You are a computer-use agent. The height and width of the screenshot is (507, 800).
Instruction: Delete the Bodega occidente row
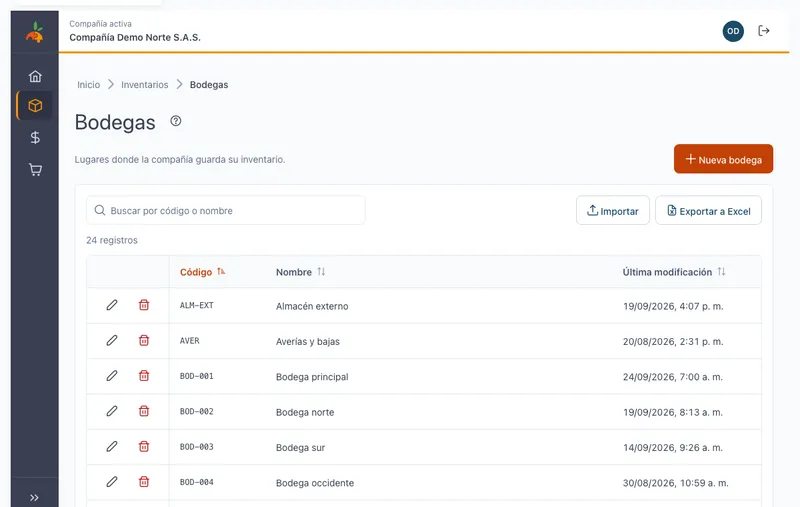click(x=144, y=481)
